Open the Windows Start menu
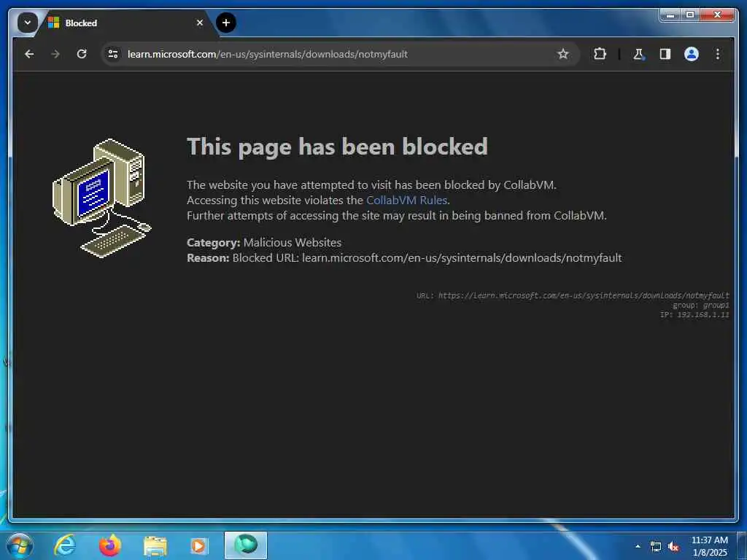The image size is (747, 560). [20, 545]
